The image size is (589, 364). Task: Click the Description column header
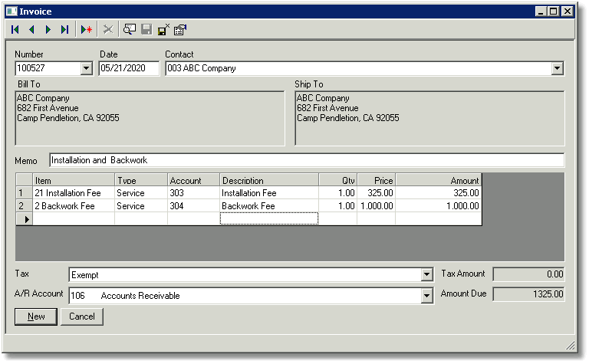click(269, 180)
